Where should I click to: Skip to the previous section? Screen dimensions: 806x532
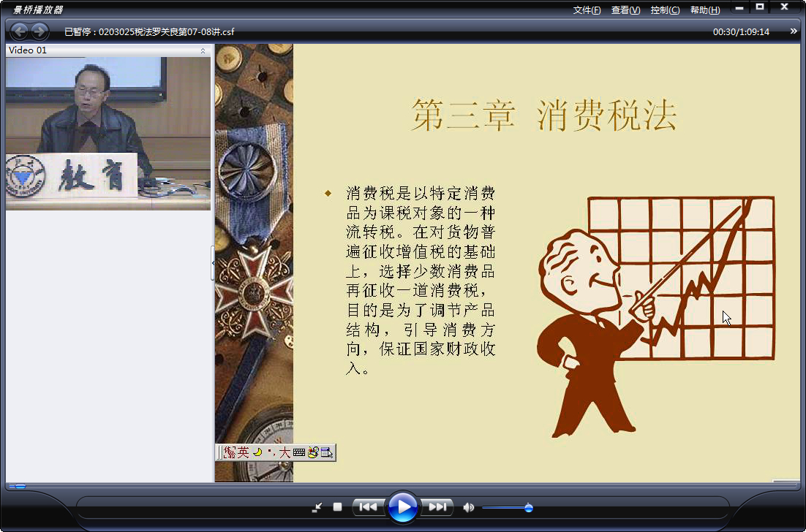pyautogui.click(x=368, y=507)
